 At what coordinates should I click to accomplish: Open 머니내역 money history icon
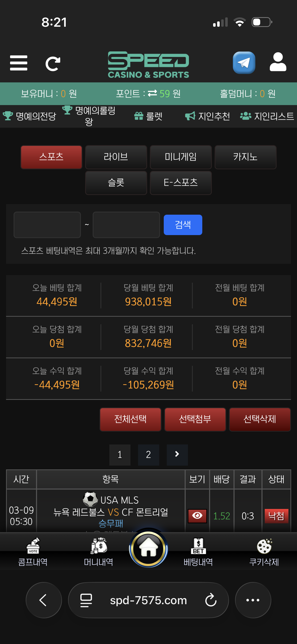click(99, 545)
